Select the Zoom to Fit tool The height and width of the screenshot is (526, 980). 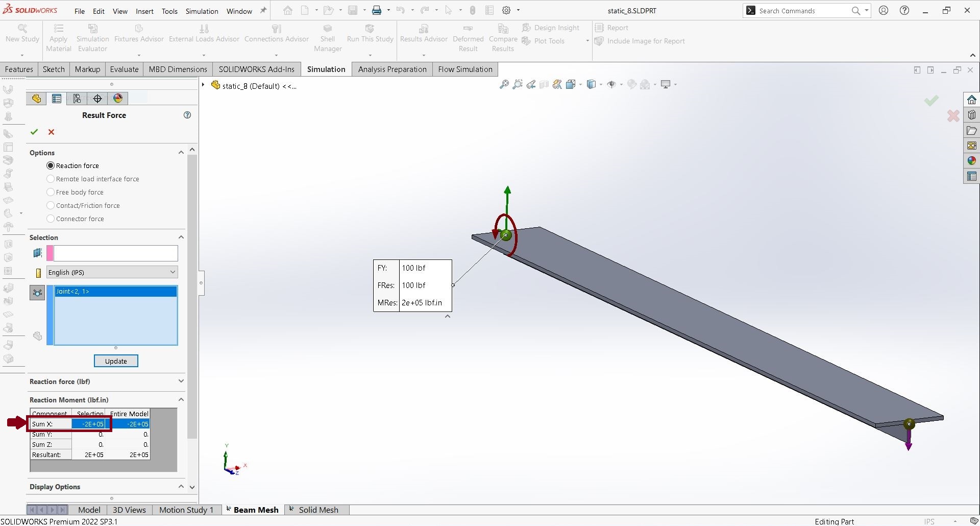[504, 84]
